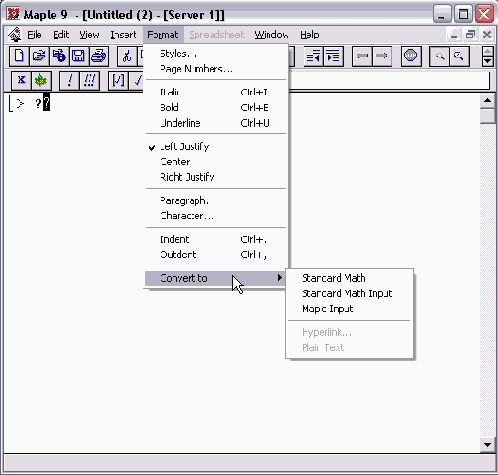The width and height of the screenshot is (498, 475).
Task: Open the Window menu
Action: 271,35
